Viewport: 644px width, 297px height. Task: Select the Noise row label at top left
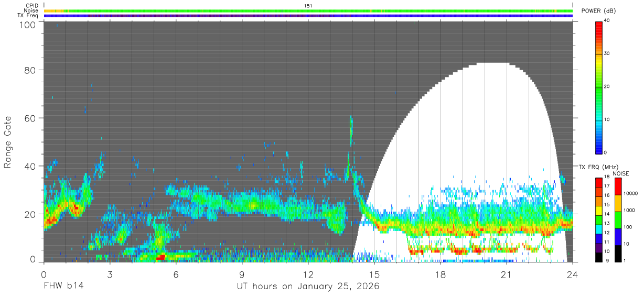[x=32, y=10]
